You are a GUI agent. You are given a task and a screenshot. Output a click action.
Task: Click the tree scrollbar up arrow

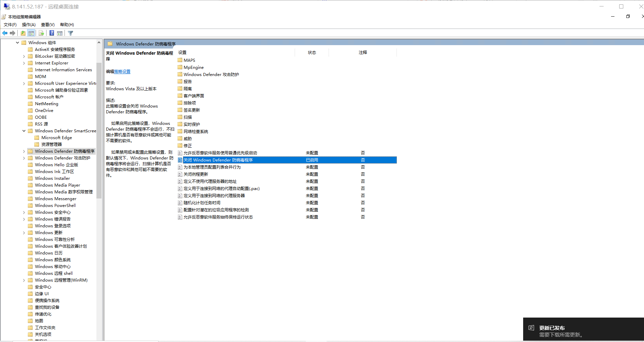pos(99,43)
